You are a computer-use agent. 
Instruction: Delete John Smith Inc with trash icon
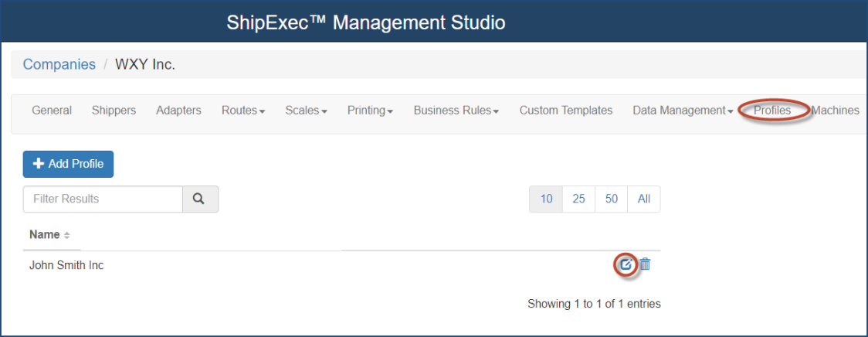[645, 264]
